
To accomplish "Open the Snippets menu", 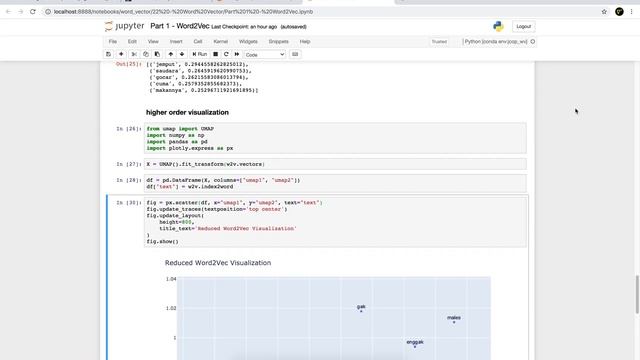I will pos(278,42).
